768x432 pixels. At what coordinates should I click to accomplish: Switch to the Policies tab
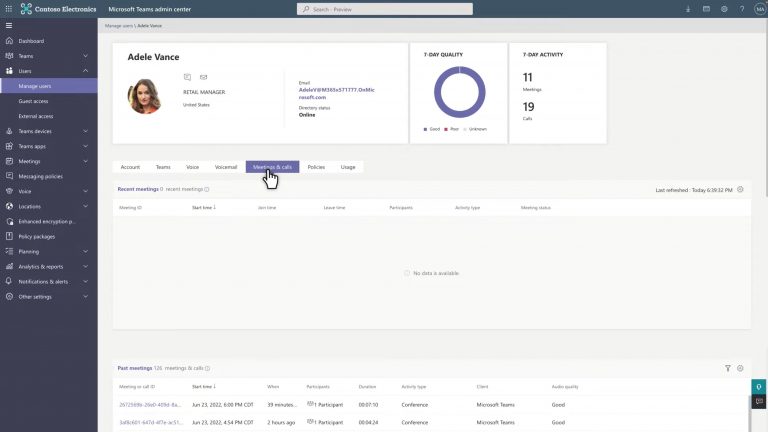click(x=316, y=167)
